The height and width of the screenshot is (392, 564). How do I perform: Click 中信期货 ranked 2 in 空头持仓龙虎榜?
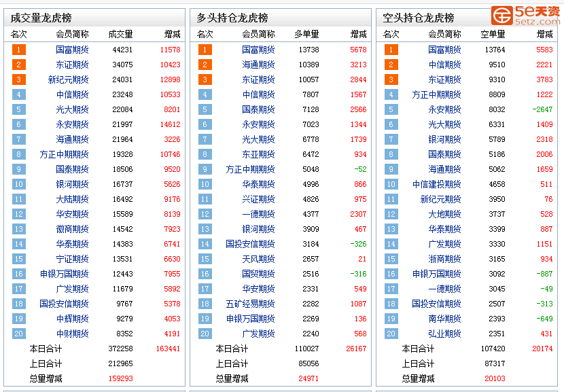pyautogui.click(x=444, y=65)
